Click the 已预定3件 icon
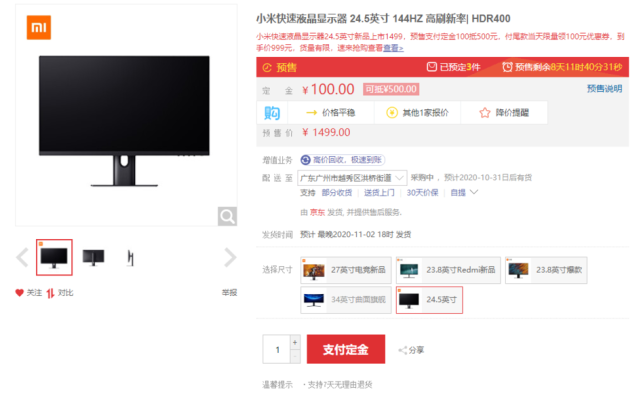Viewport: 641px width, 406px height. [x=432, y=67]
